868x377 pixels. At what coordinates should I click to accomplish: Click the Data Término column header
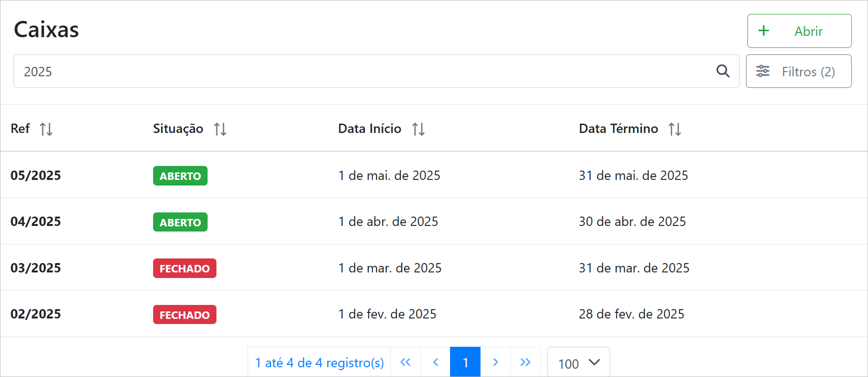(x=618, y=129)
